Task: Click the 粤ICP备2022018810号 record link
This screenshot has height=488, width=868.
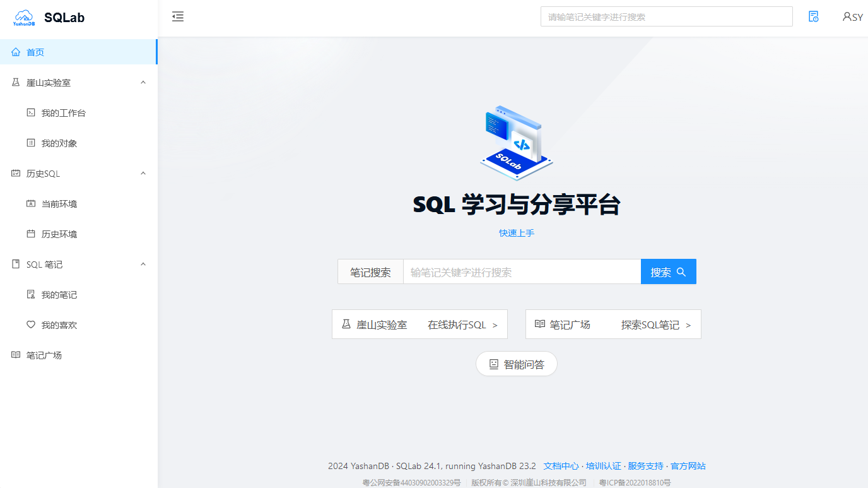Action: click(635, 483)
